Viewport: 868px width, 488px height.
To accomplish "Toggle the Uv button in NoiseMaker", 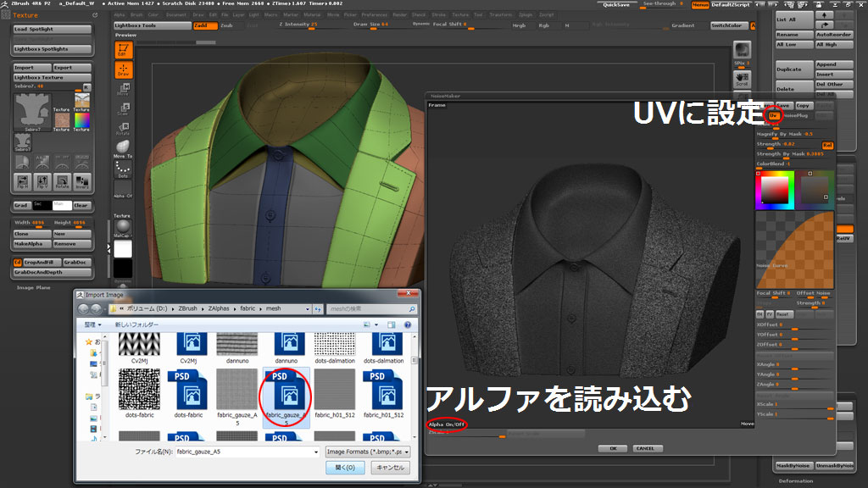I will click(773, 115).
